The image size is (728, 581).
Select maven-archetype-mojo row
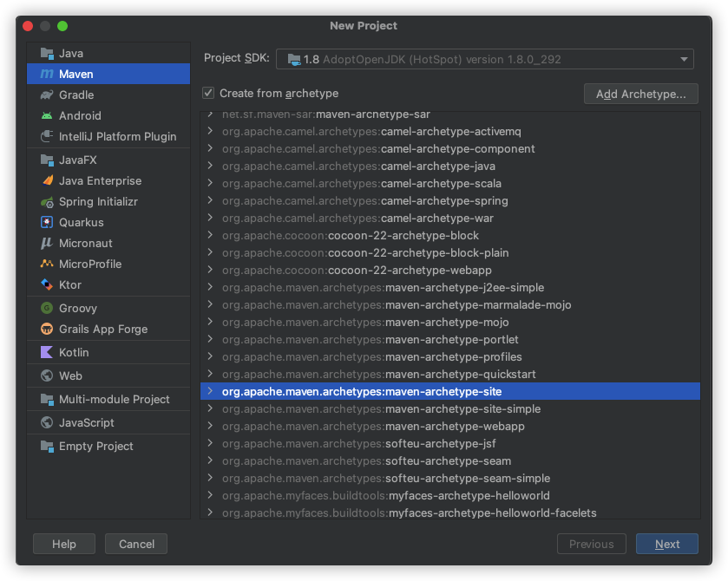[x=449, y=322]
